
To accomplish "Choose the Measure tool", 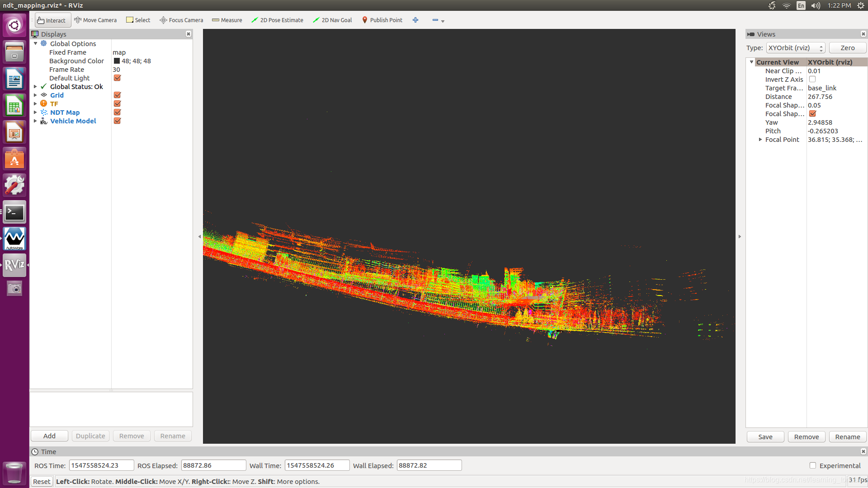I will coord(227,20).
